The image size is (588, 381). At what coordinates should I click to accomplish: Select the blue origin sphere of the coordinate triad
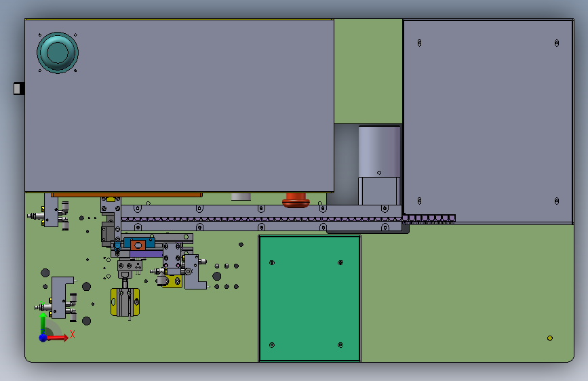43,338
